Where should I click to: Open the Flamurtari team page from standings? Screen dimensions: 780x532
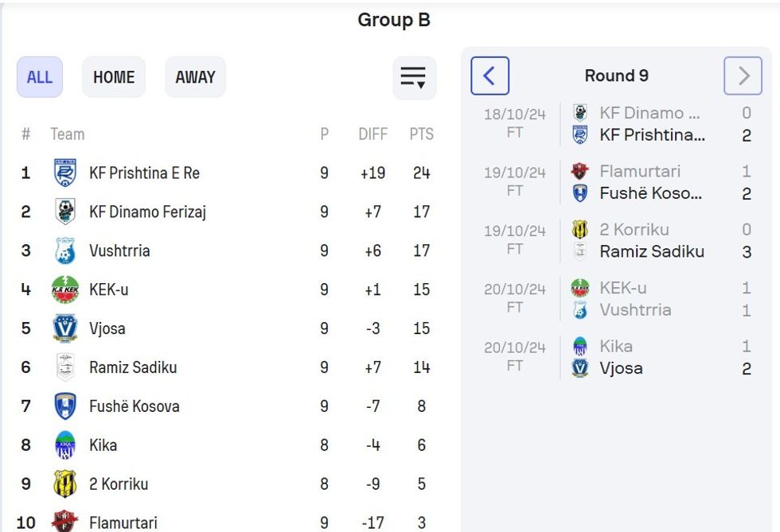123,522
